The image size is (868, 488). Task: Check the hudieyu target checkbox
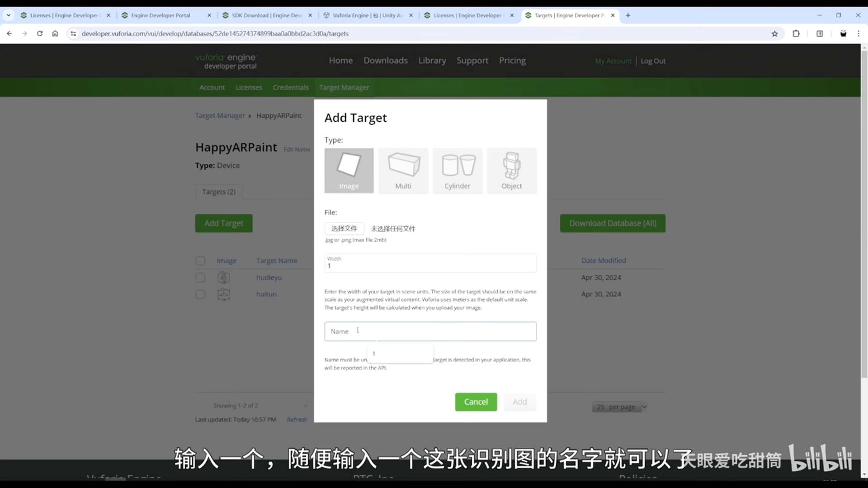pos(200,277)
